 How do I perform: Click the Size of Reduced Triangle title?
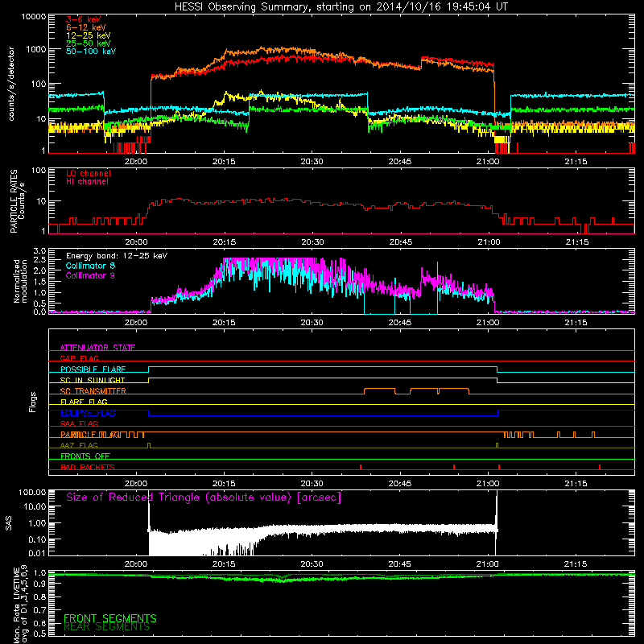coord(204,497)
